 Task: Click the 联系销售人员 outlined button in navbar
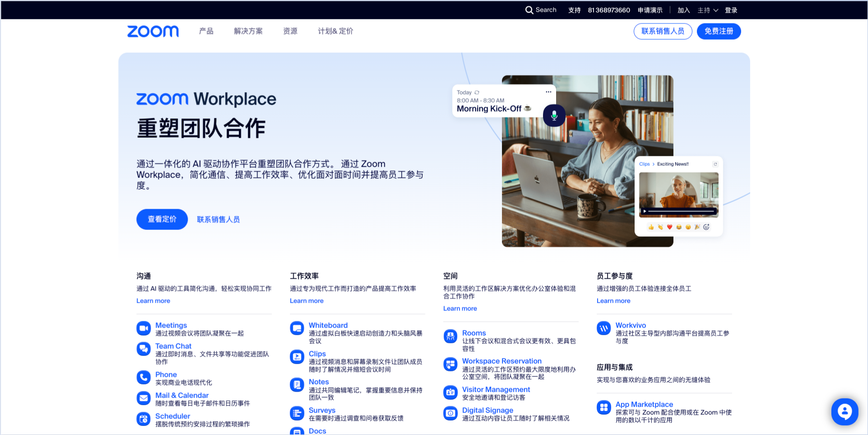click(x=663, y=31)
